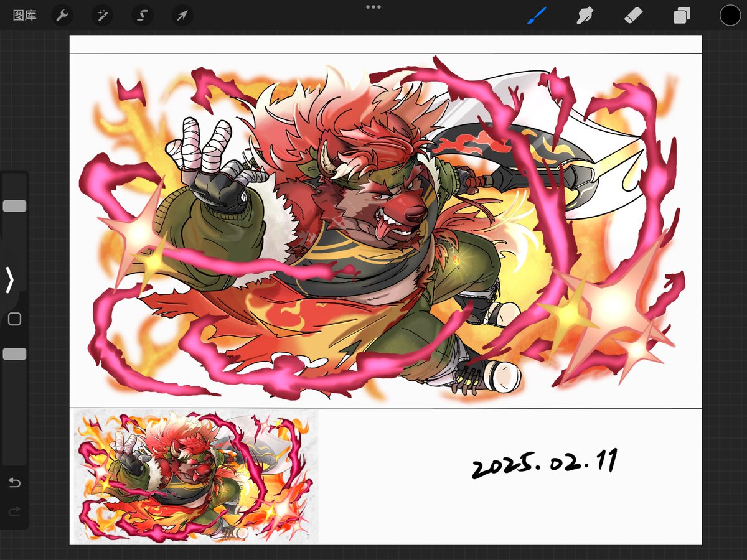Image resolution: width=747 pixels, height=560 pixels.
Task: Click the handwritten 2025.02.11 date
Action: pyautogui.click(x=545, y=464)
